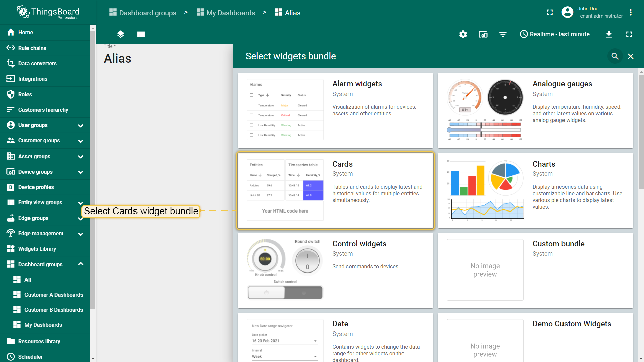
Task: Search widget bundles with magnifier icon
Action: (x=615, y=56)
